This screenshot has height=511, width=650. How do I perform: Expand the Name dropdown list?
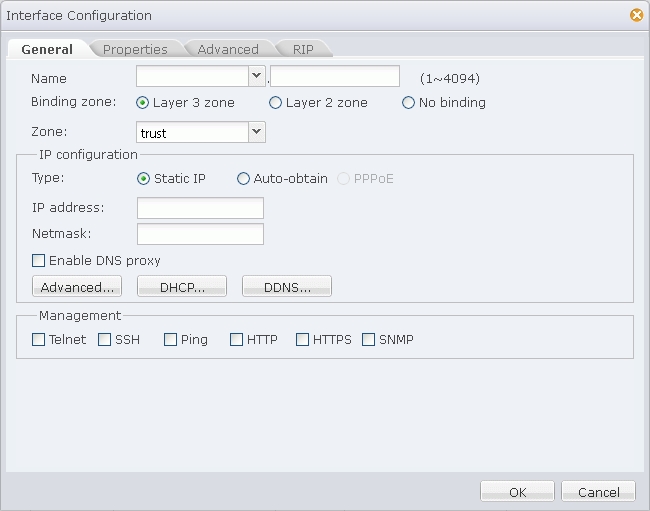coord(257,76)
